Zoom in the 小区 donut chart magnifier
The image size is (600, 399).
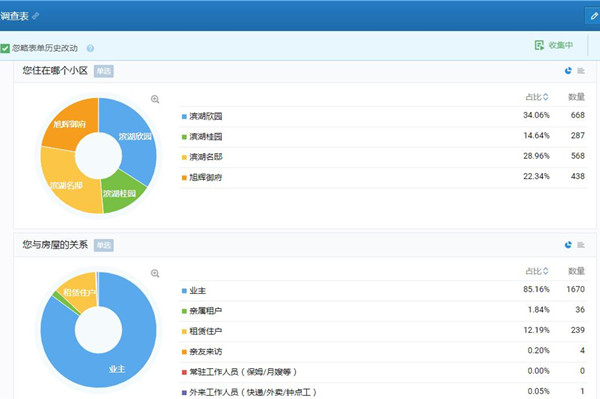(155, 99)
